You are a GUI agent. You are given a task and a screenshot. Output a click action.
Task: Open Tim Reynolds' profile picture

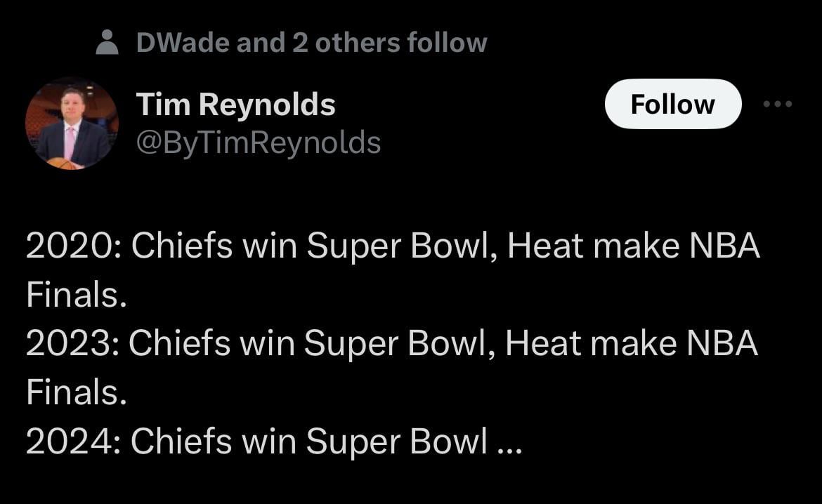[x=72, y=124]
